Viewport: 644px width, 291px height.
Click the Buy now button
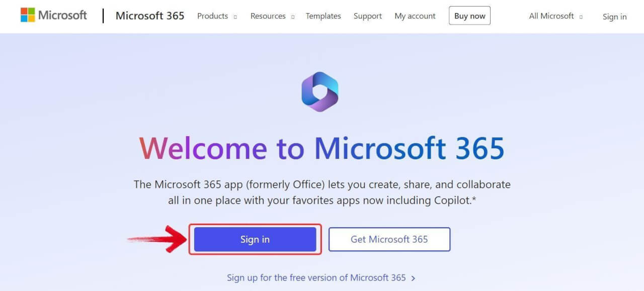click(x=469, y=16)
